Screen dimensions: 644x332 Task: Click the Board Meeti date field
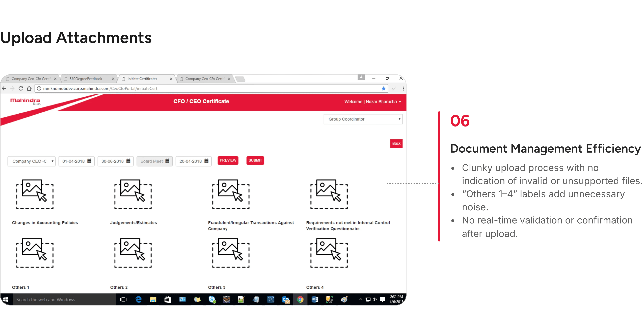152,161
